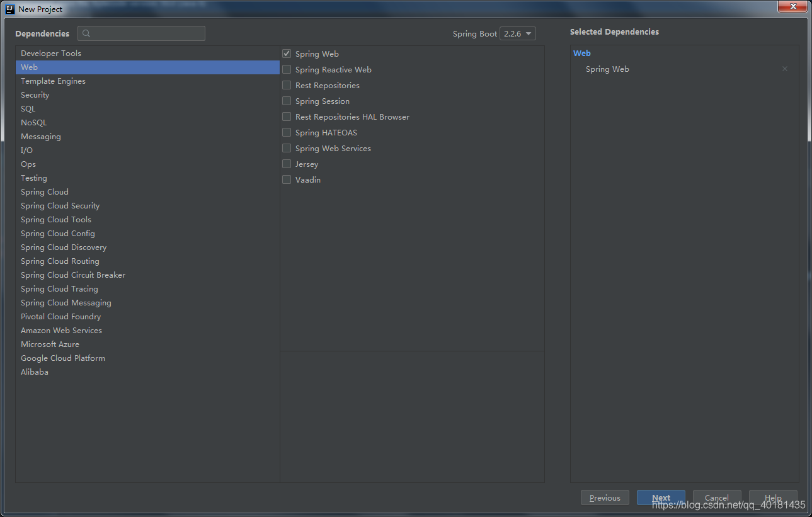Select Spring Cloud Tracing category

[x=147, y=289]
